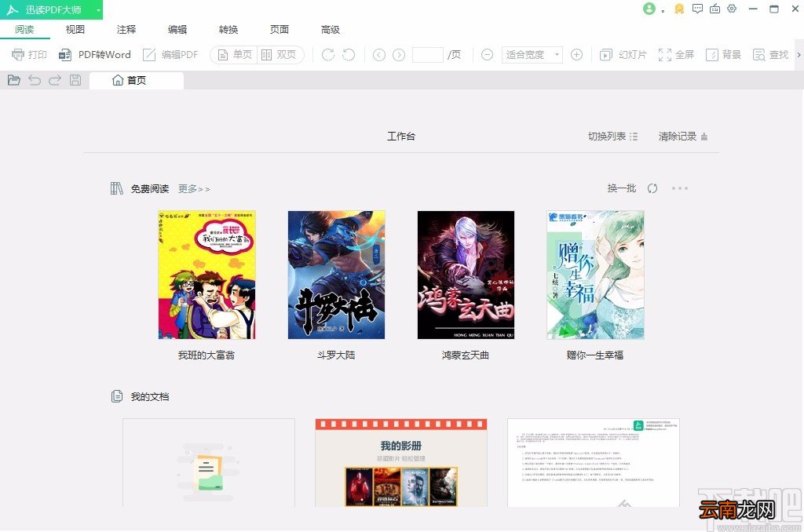Click the 我的文档 documents icon
804x532 pixels.
coord(117,396)
